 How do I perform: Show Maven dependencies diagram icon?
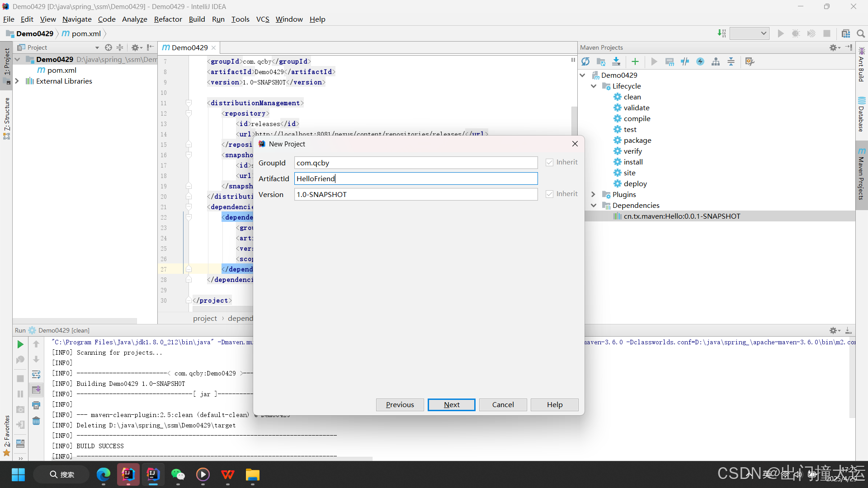pyautogui.click(x=716, y=61)
